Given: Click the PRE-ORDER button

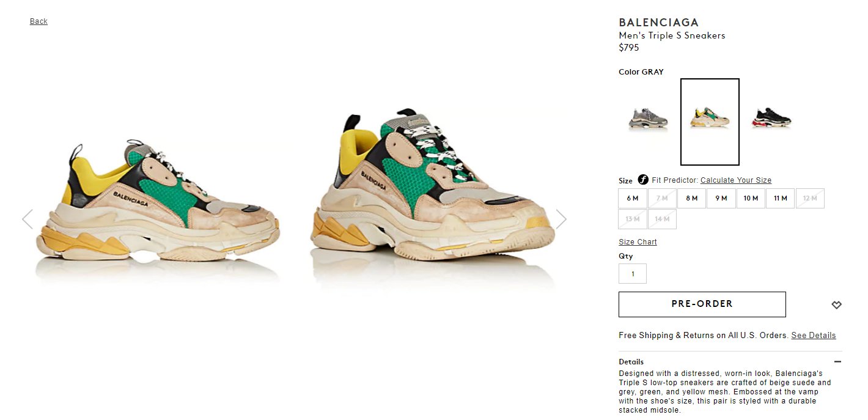Looking at the screenshot, I should coord(702,304).
